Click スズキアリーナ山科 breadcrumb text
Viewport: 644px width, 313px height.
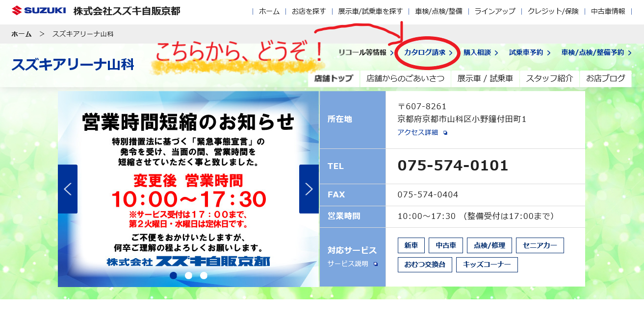pos(83,34)
